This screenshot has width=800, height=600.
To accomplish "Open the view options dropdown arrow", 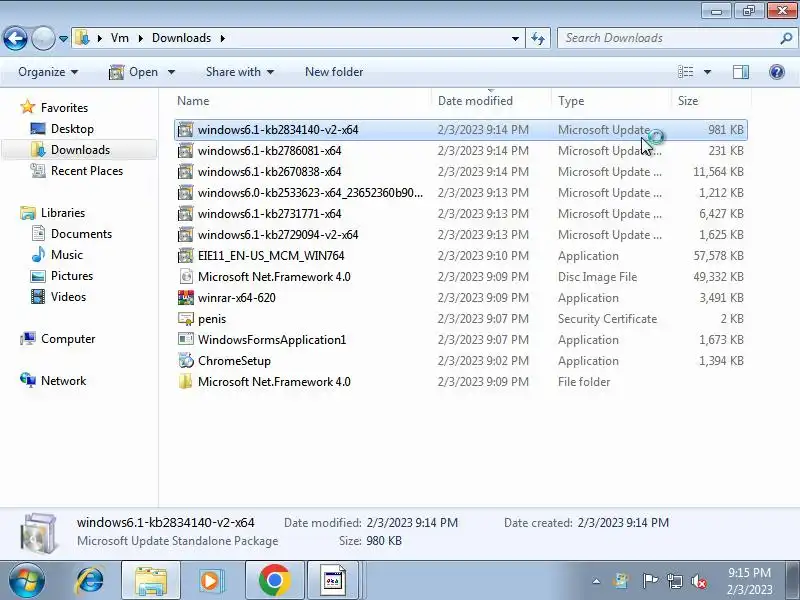I will pos(707,72).
